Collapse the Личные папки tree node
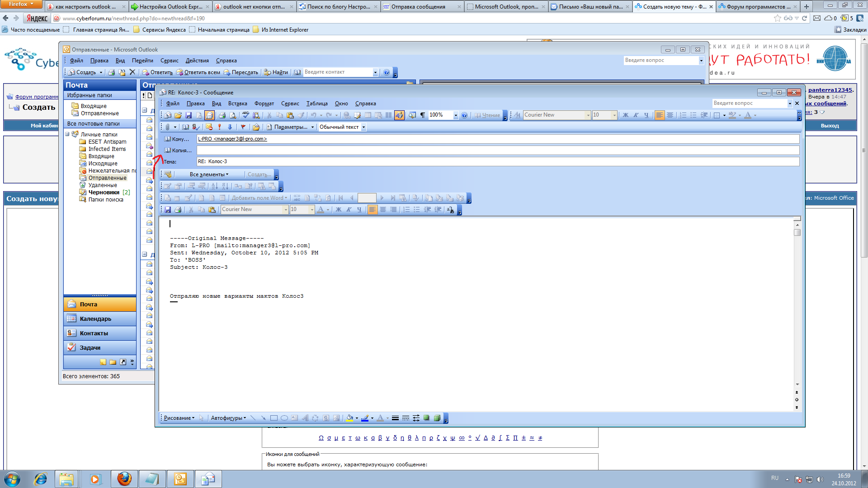 click(x=67, y=134)
